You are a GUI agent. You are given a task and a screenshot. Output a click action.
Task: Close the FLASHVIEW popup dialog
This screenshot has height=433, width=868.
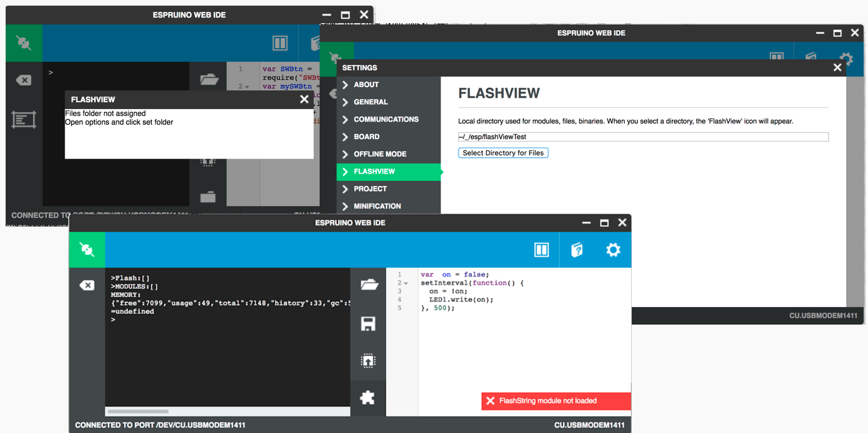pos(305,99)
